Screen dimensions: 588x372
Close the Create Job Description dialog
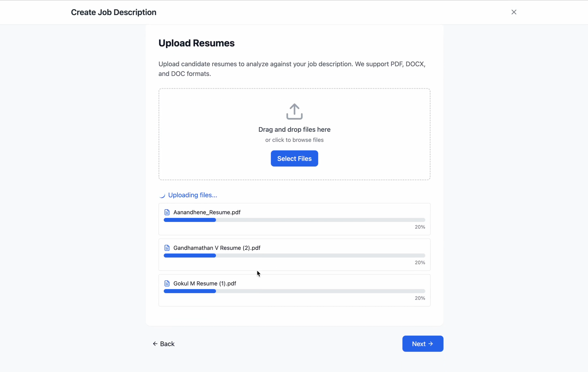click(514, 12)
